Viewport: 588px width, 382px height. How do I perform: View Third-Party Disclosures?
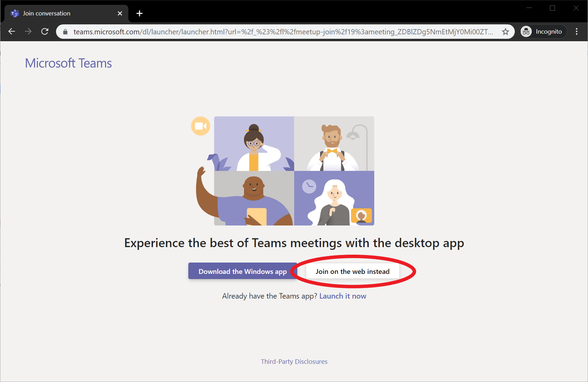click(294, 361)
